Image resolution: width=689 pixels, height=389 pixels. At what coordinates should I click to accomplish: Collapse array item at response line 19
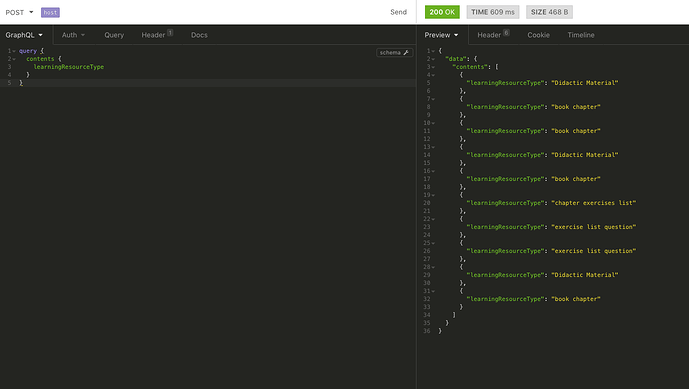(x=433, y=195)
